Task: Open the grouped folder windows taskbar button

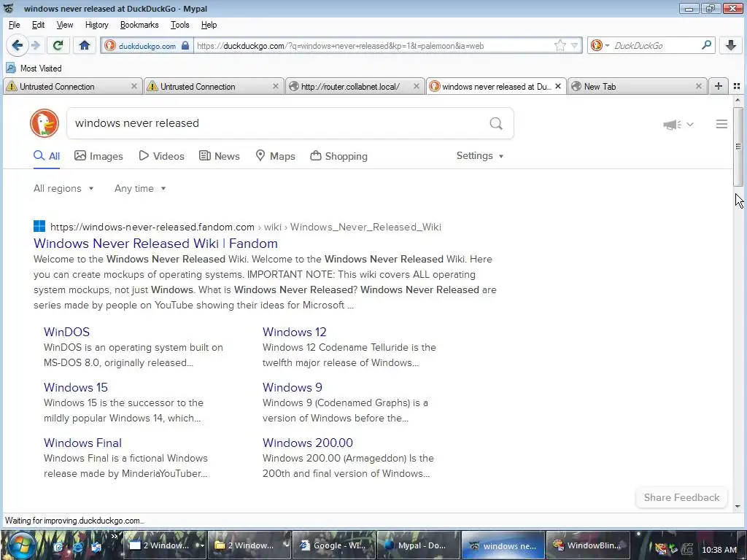Action: tap(249, 545)
